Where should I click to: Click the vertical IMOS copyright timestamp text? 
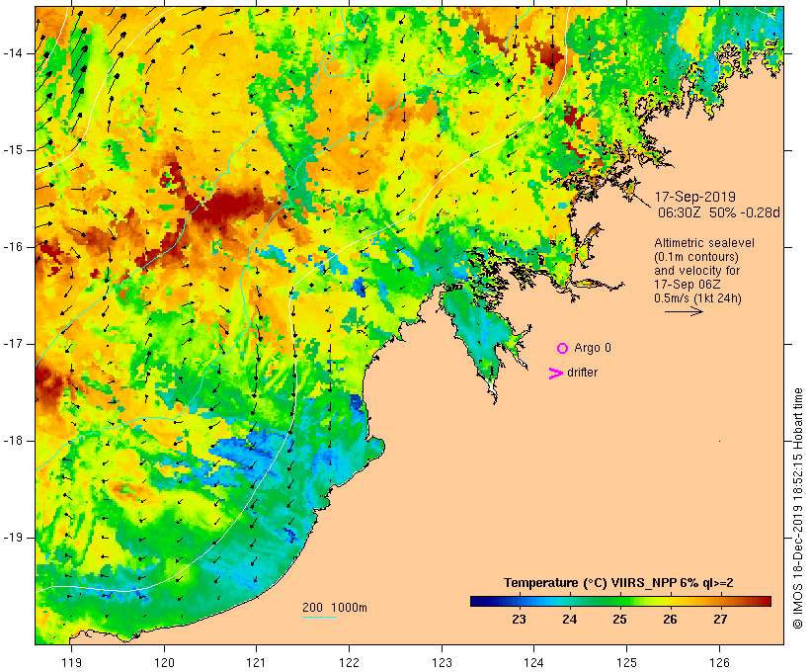[798, 508]
